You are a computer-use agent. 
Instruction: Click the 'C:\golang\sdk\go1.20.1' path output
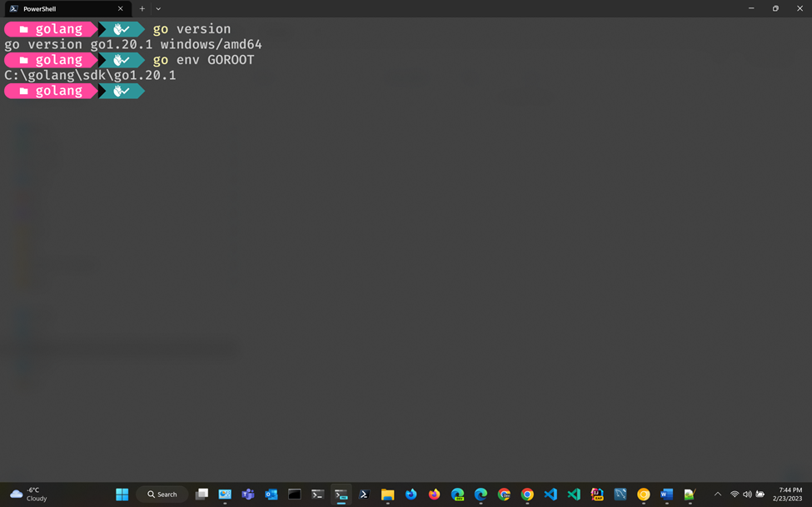point(90,76)
